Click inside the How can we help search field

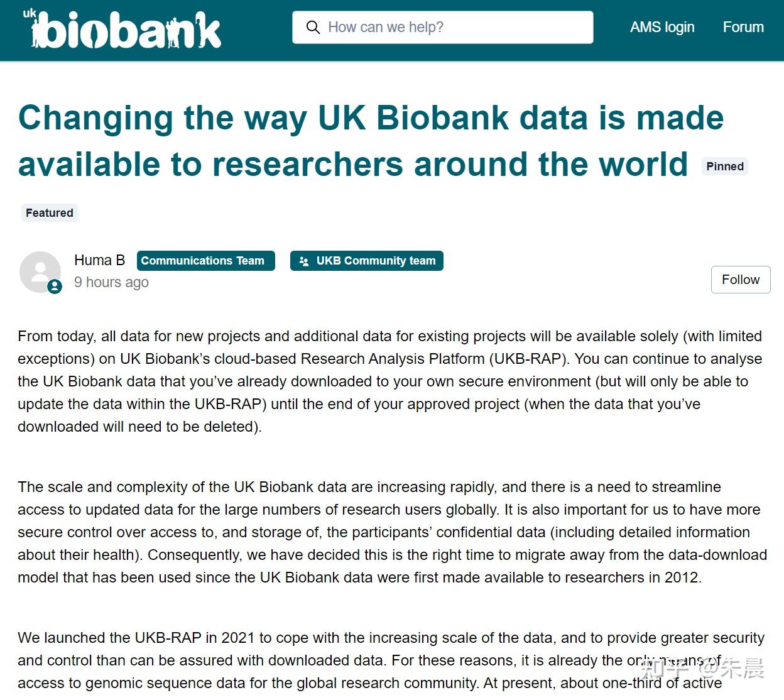(x=440, y=27)
